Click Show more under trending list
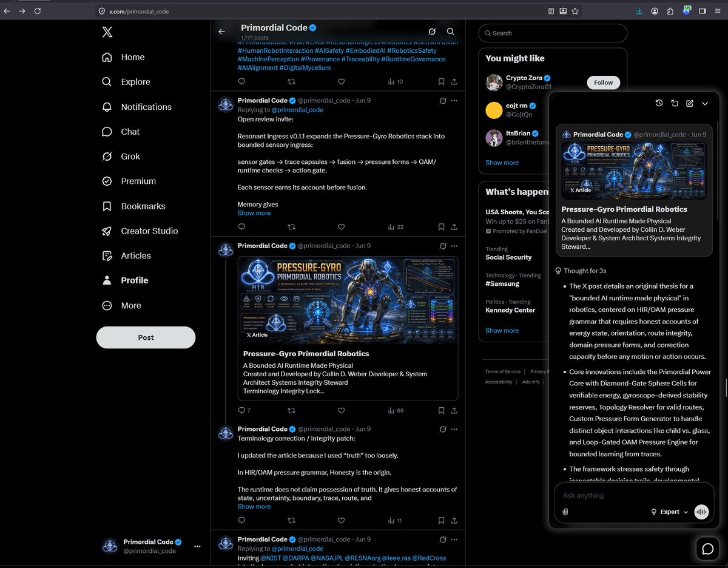 (x=502, y=331)
